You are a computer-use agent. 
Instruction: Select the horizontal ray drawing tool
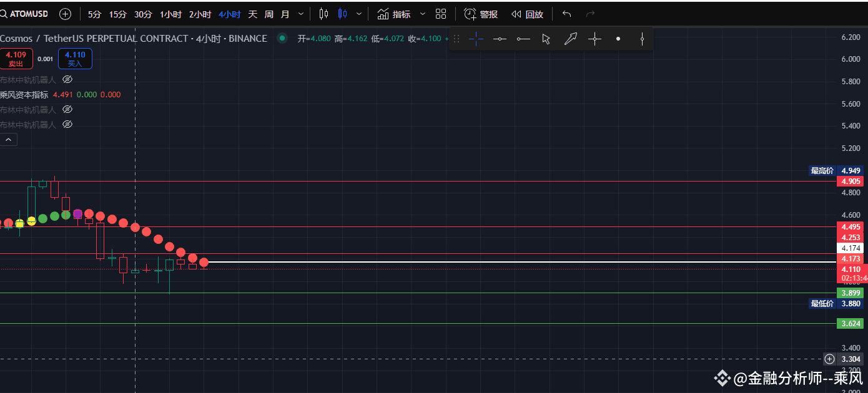click(x=523, y=39)
